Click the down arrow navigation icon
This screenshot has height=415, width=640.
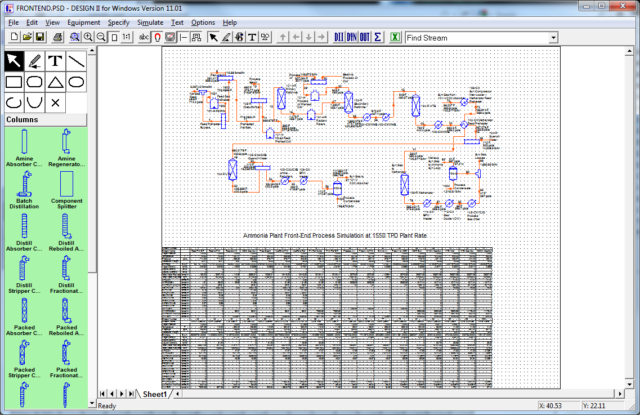point(309,37)
